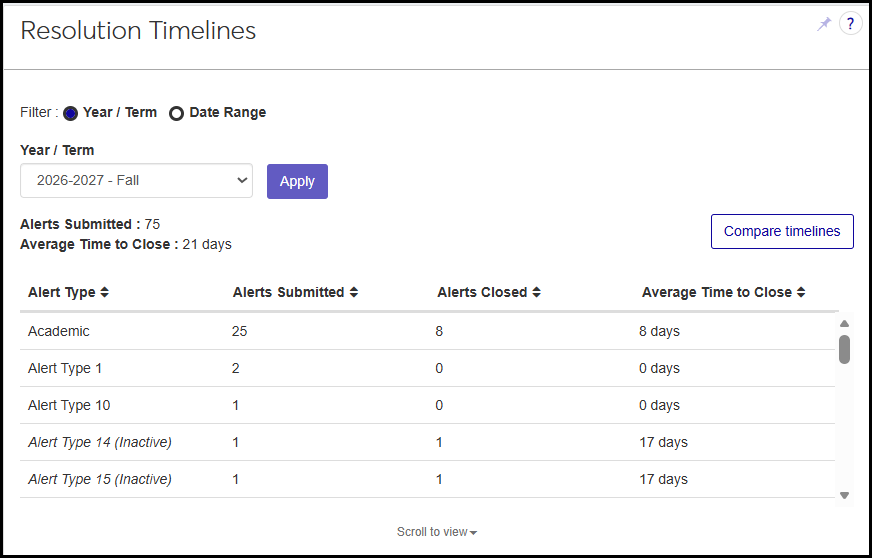Click the Scroll to view link
Image resolution: width=872 pixels, height=558 pixels.
point(437,532)
